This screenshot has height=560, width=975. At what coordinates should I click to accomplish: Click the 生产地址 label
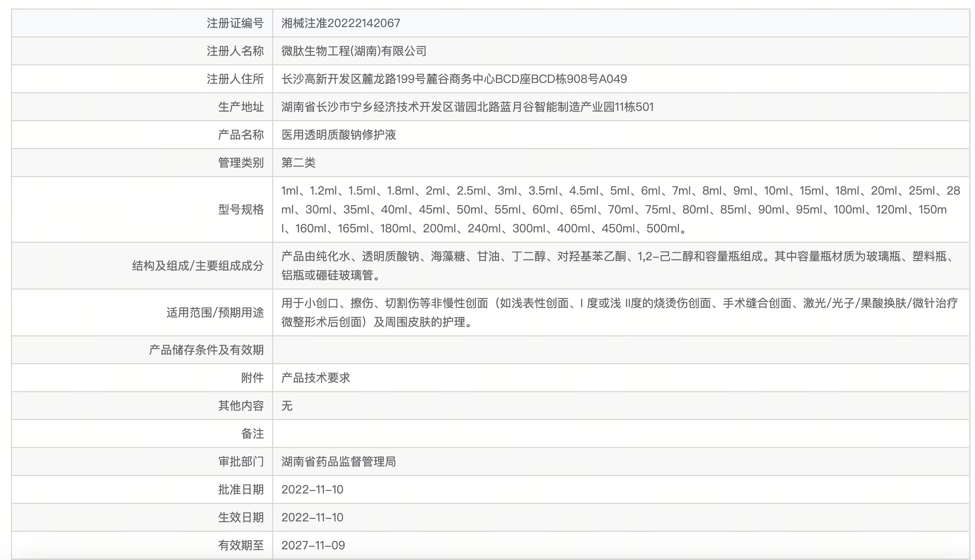point(241,107)
